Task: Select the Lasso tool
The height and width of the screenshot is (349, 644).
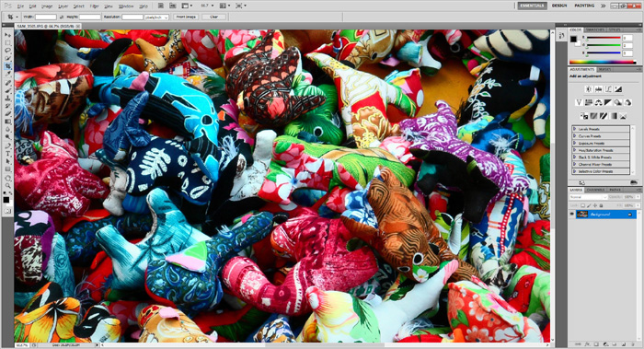Action: pos(7,51)
